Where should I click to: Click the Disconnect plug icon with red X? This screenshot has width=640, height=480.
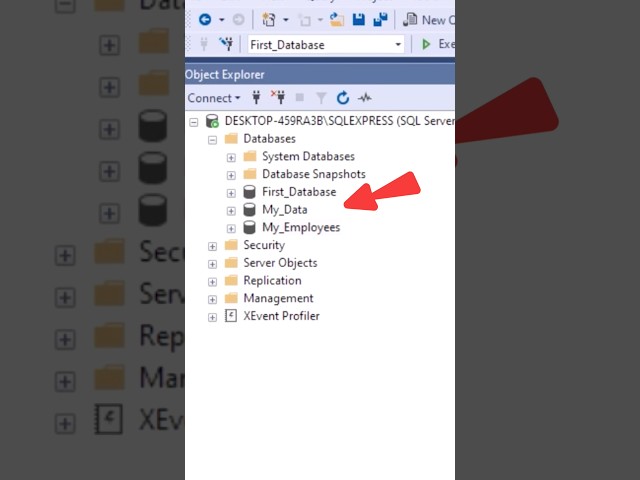point(278,97)
